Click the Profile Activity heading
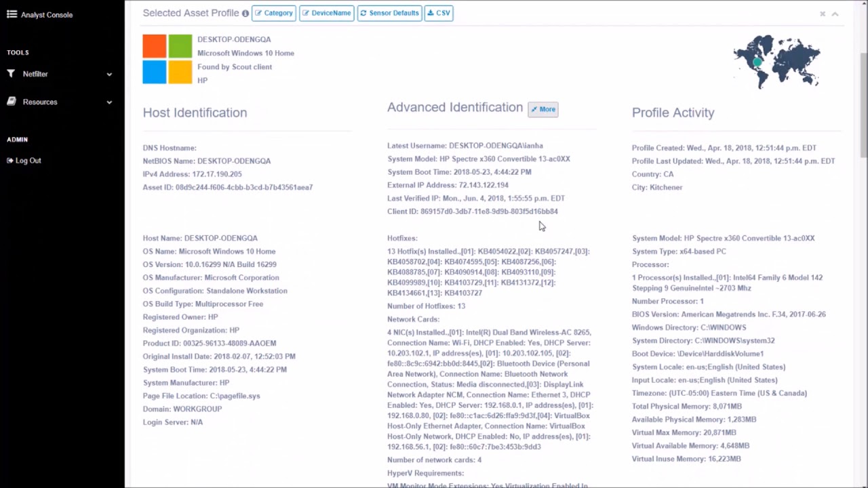The image size is (868, 488). pos(673,113)
